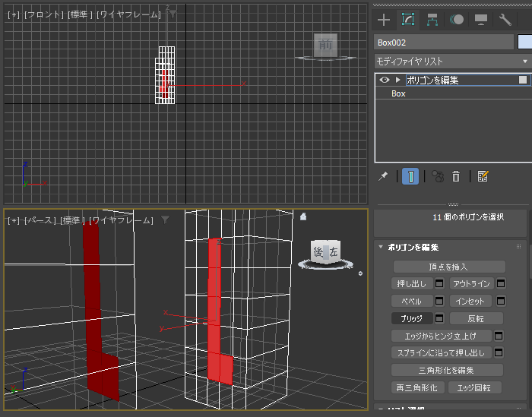Click the Pin Stack icon
The height and width of the screenshot is (417, 532).
point(383,176)
